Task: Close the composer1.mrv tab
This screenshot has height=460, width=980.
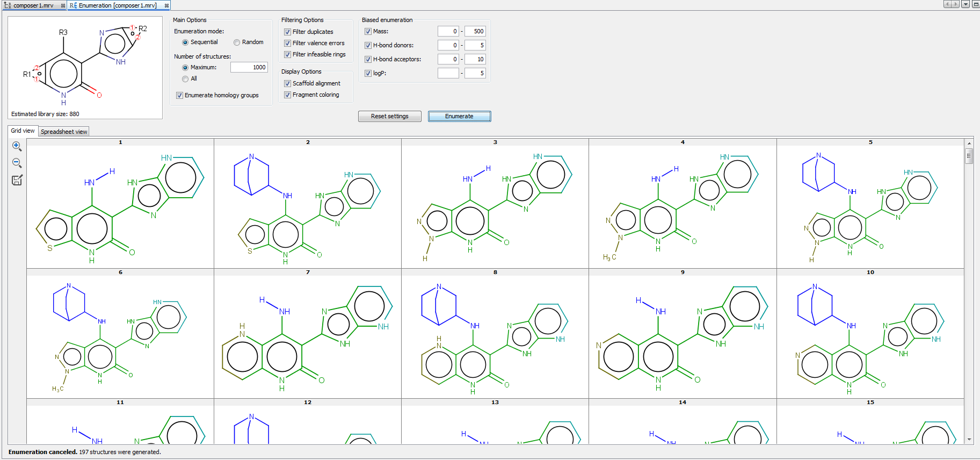Action: tap(63, 5)
